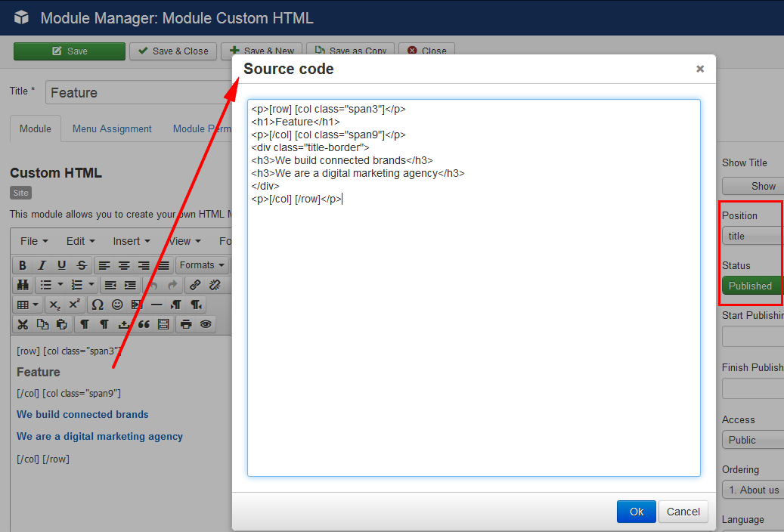Insert a special character with Omega icon
Image resolution: width=784 pixels, height=532 pixels.
click(97, 305)
